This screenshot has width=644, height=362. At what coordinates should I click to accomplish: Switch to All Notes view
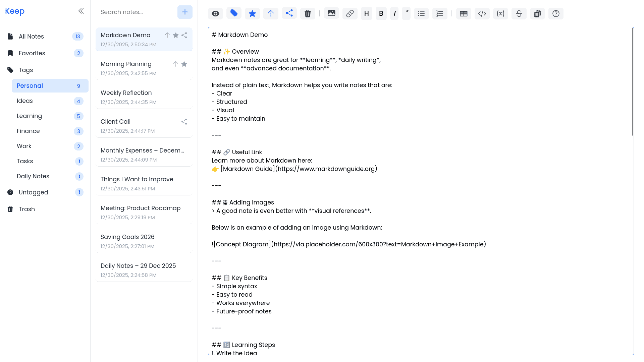(32, 36)
